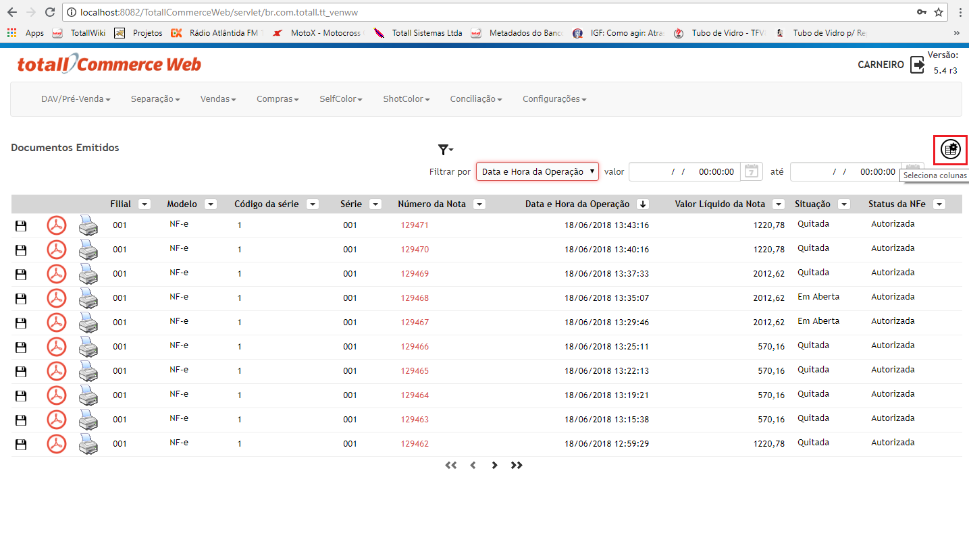This screenshot has height=560, width=969.
Task: Open the Configurações menu
Action: 554,99
